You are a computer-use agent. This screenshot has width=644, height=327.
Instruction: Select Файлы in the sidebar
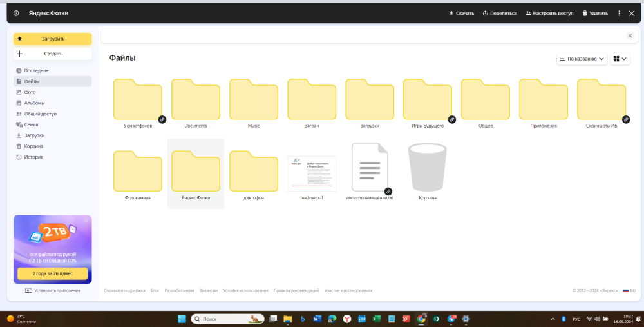click(53, 81)
